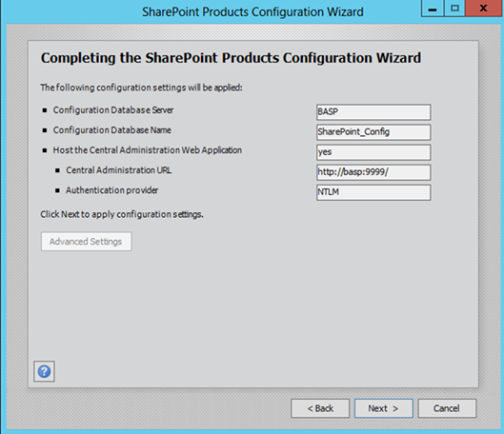Screen dimensions: 504x434
Task: Click the Central Administration URL field
Action: tap(373, 172)
